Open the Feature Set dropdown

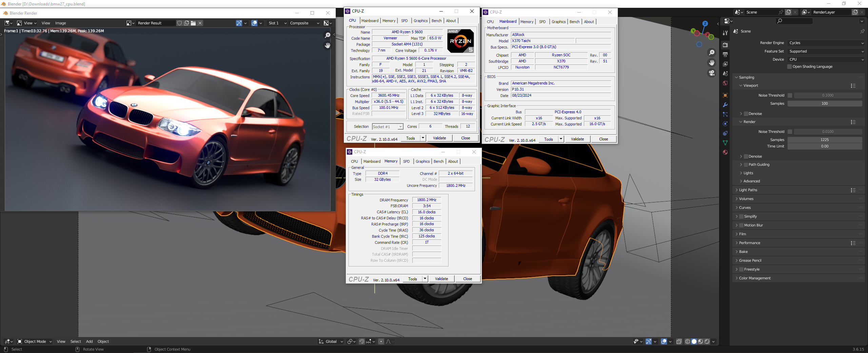[826, 52]
